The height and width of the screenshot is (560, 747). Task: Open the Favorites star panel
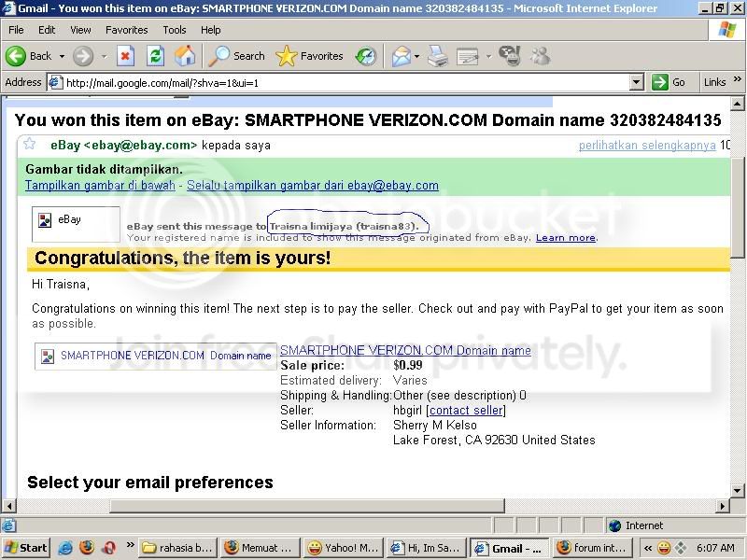click(x=309, y=56)
